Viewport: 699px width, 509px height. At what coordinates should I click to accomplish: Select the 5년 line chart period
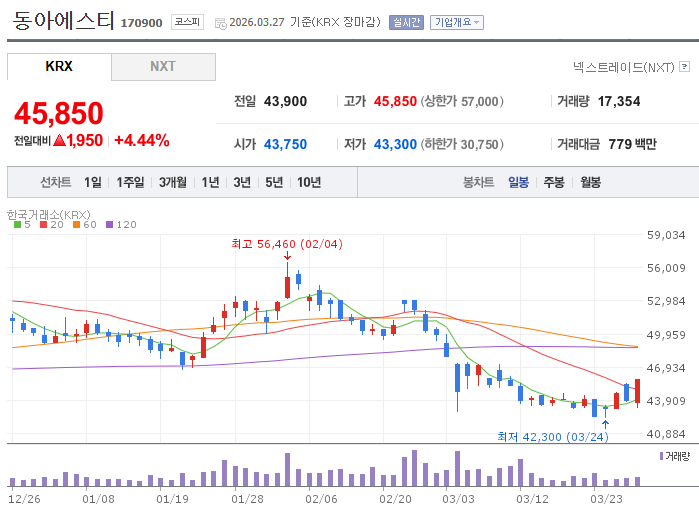coord(274,182)
